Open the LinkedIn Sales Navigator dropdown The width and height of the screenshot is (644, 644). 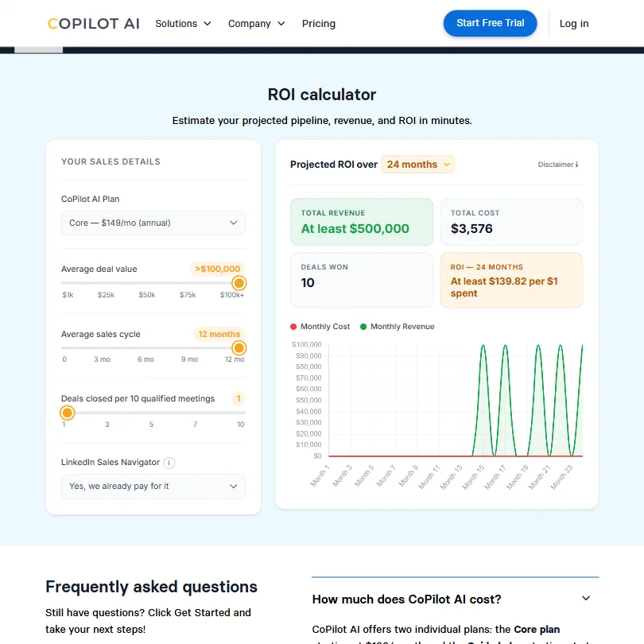tap(153, 487)
